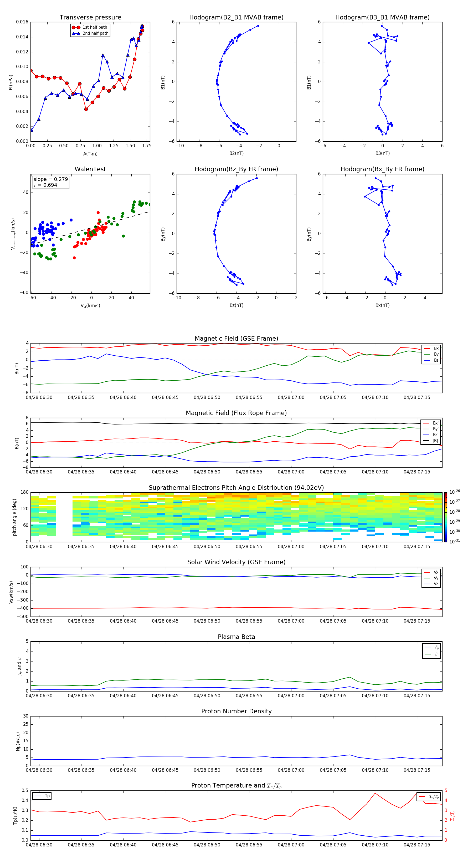
Task: Click the 'Hodogram(B3_B1 MVAB frame)' title
Action: [382, 18]
